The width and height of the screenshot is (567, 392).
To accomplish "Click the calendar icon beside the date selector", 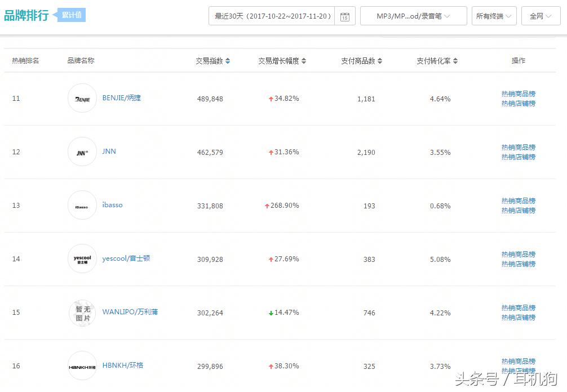I will (x=345, y=16).
